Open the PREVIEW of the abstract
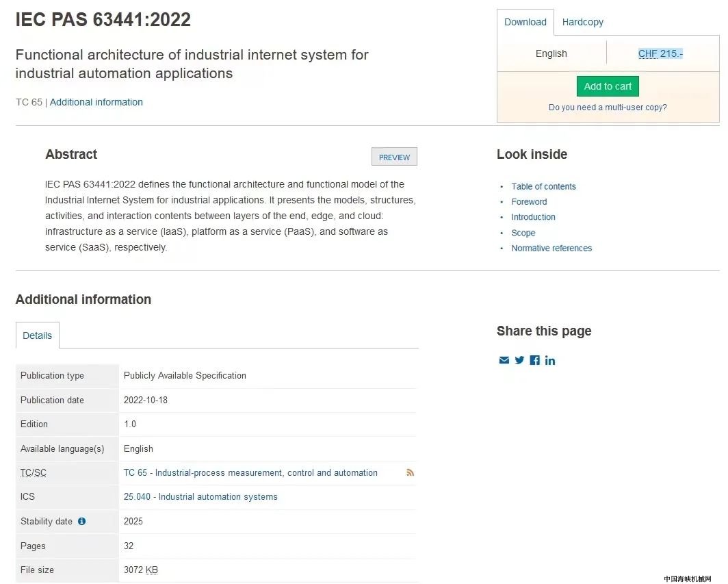 tap(394, 157)
